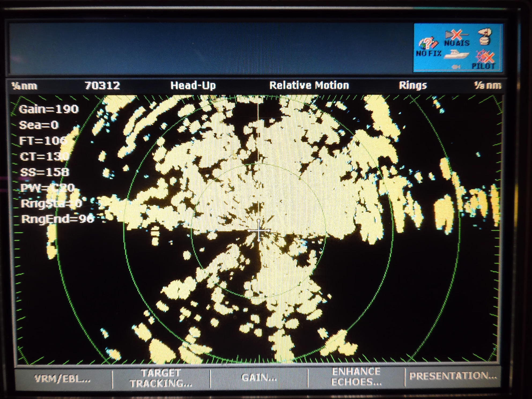The height and width of the screenshot is (399, 532).
Task: Open the VRM/EBL softkey menu
Action: [63, 379]
